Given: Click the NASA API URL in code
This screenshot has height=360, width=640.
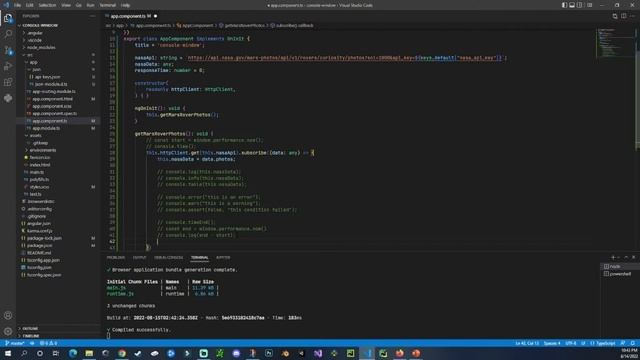Looking at the screenshot, I should pos(345,58).
